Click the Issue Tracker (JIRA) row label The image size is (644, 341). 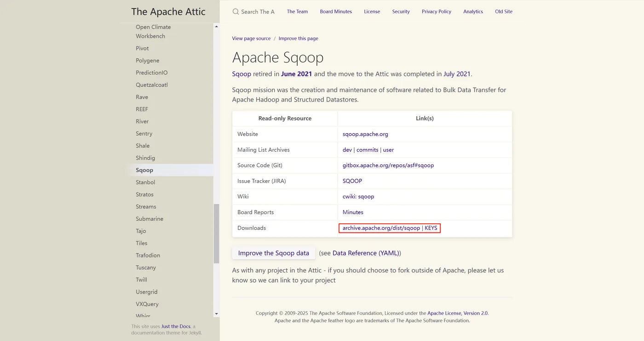coord(262,181)
